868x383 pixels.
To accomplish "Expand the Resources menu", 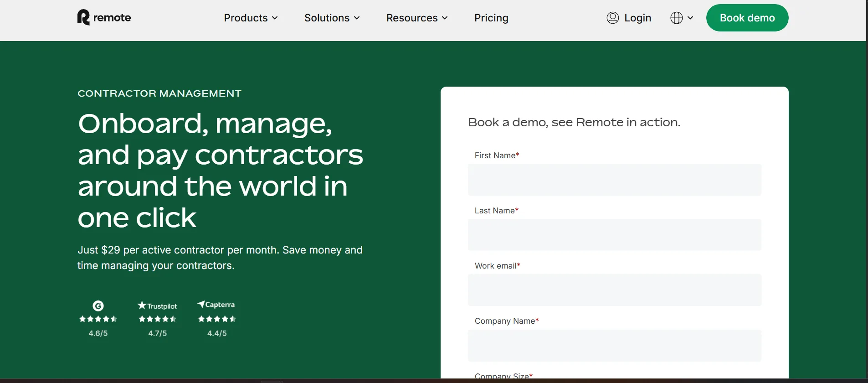I will coord(417,18).
